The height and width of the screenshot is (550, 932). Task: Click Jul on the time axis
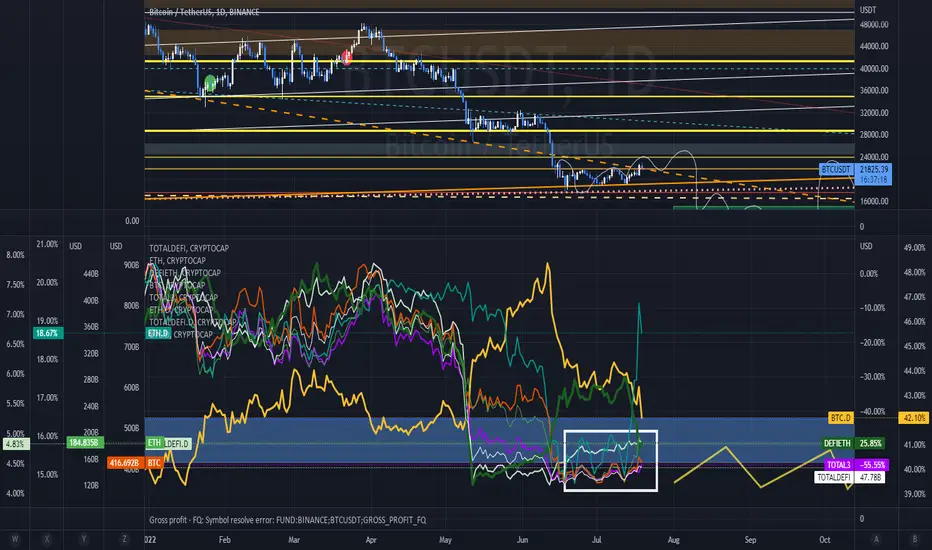coord(596,540)
